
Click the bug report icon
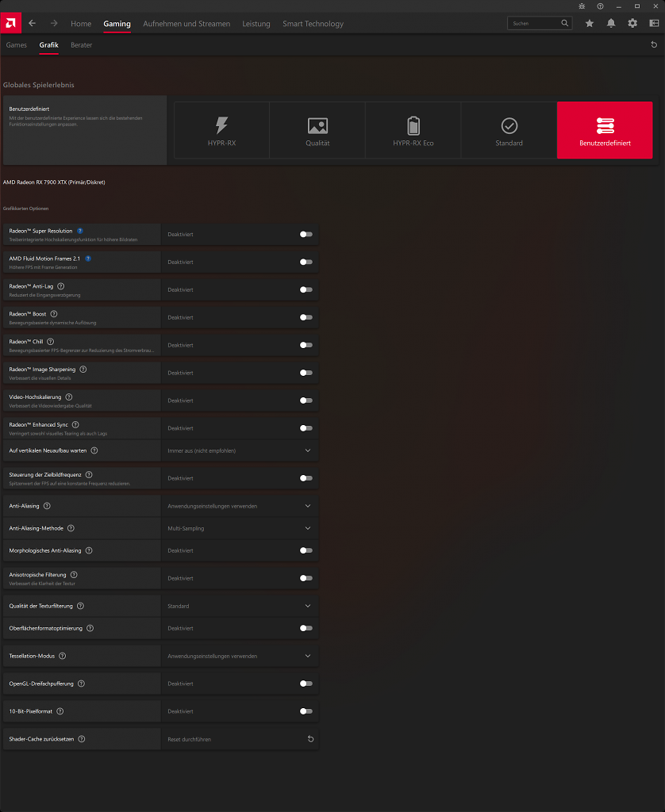582,6
